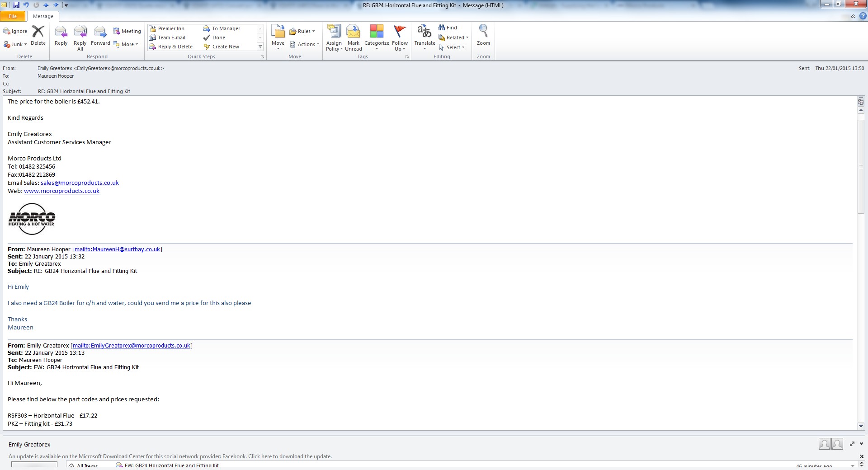Open the File tab
868x470 pixels.
[13, 16]
